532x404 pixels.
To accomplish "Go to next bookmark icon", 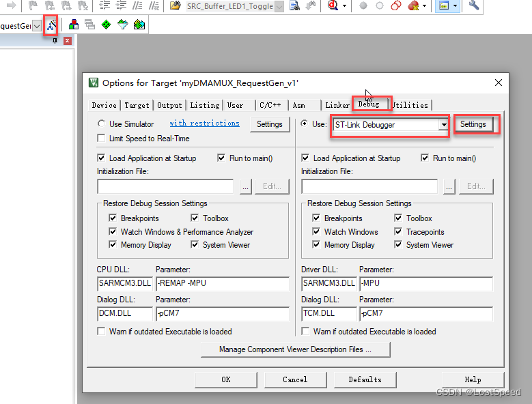I will tap(66, 5).
